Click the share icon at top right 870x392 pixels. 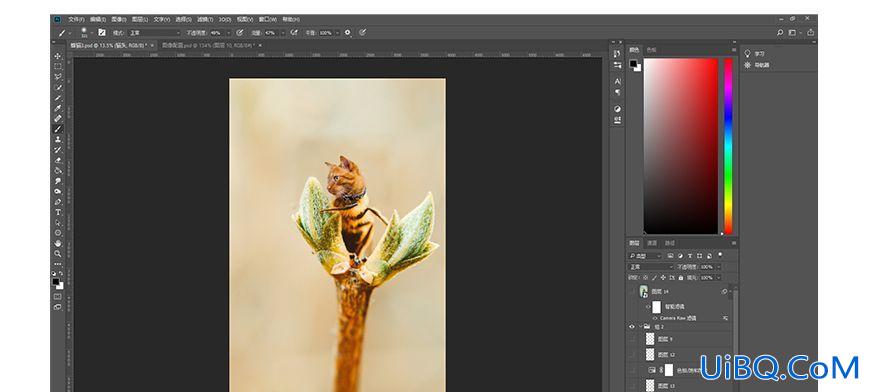tap(811, 33)
